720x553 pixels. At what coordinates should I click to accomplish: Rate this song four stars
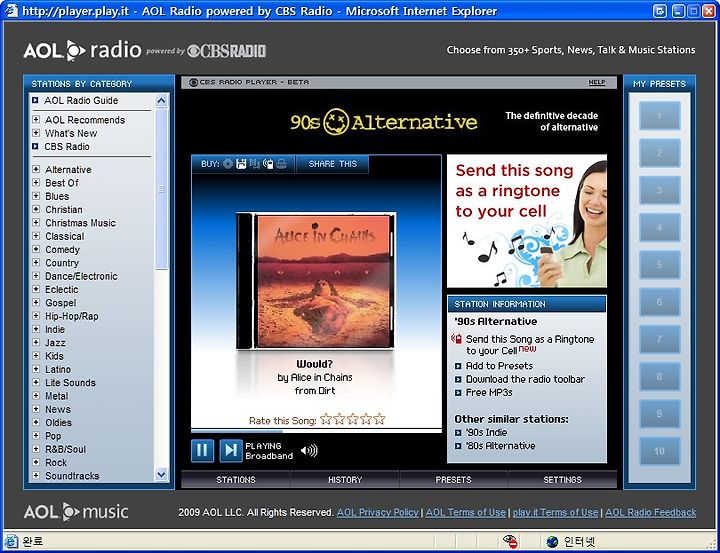(x=366, y=419)
